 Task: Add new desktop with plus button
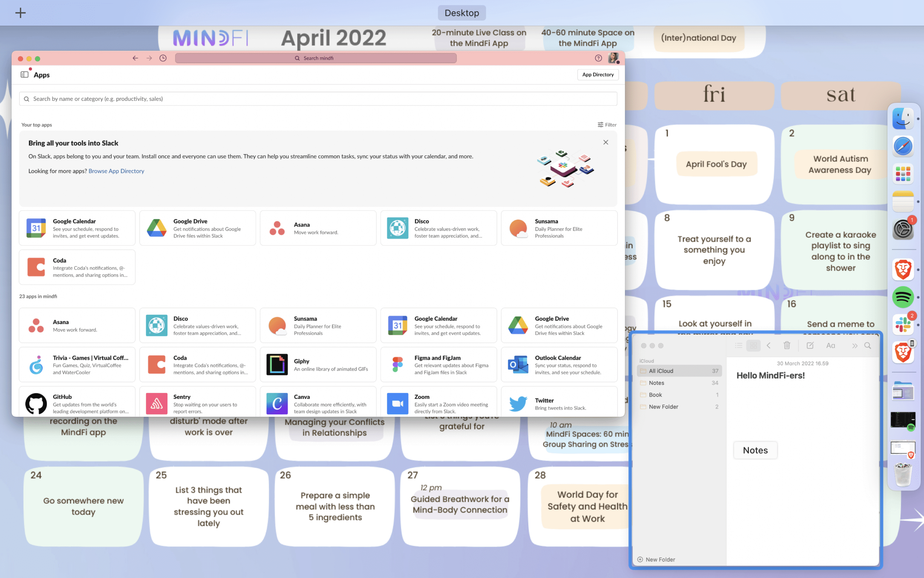pyautogui.click(x=20, y=13)
